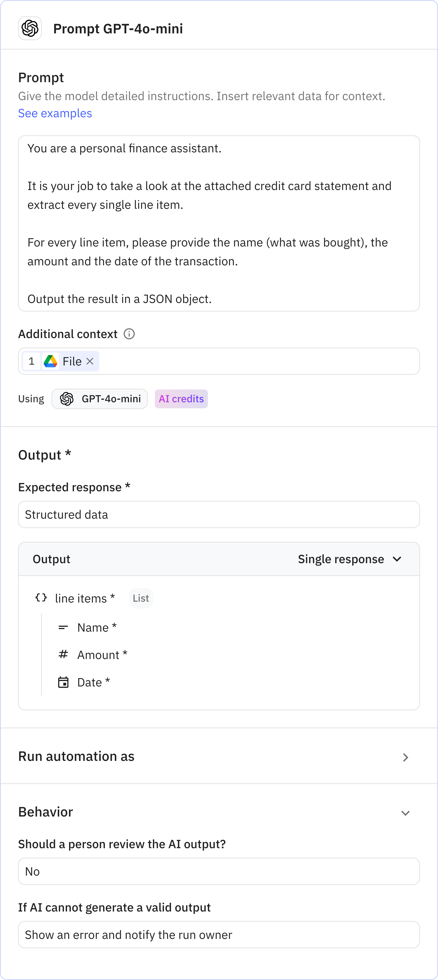This screenshot has width=438, height=980.
Task: Click the Date calendar icon
Action: [x=63, y=682]
